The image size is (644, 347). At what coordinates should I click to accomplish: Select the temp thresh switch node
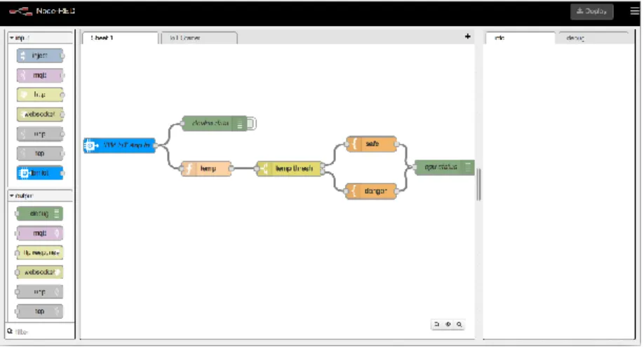289,168
